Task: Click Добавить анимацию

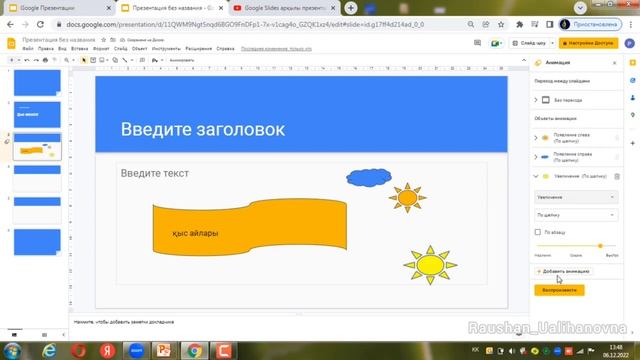Action: click(x=563, y=271)
